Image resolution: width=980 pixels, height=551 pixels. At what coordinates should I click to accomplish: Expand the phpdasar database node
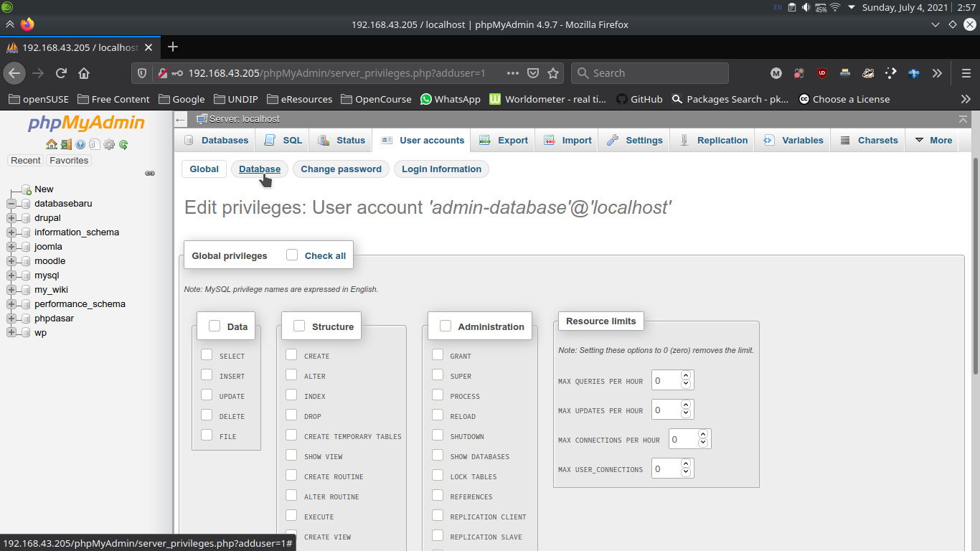coord(11,319)
